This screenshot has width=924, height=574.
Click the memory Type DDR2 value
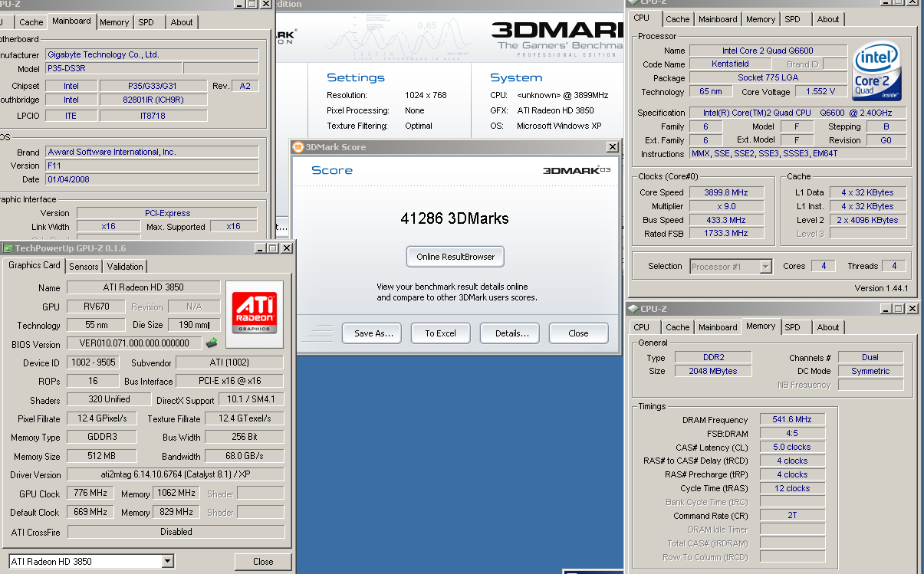713,358
